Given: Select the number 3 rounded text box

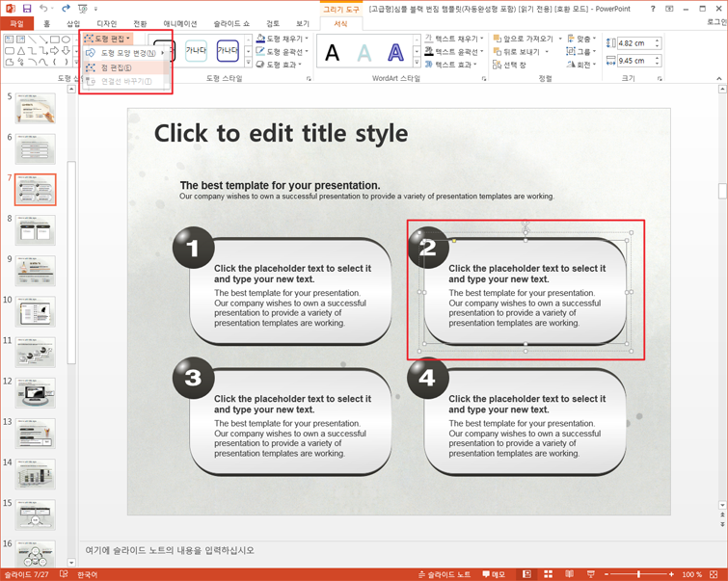Looking at the screenshot, I should [x=290, y=422].
